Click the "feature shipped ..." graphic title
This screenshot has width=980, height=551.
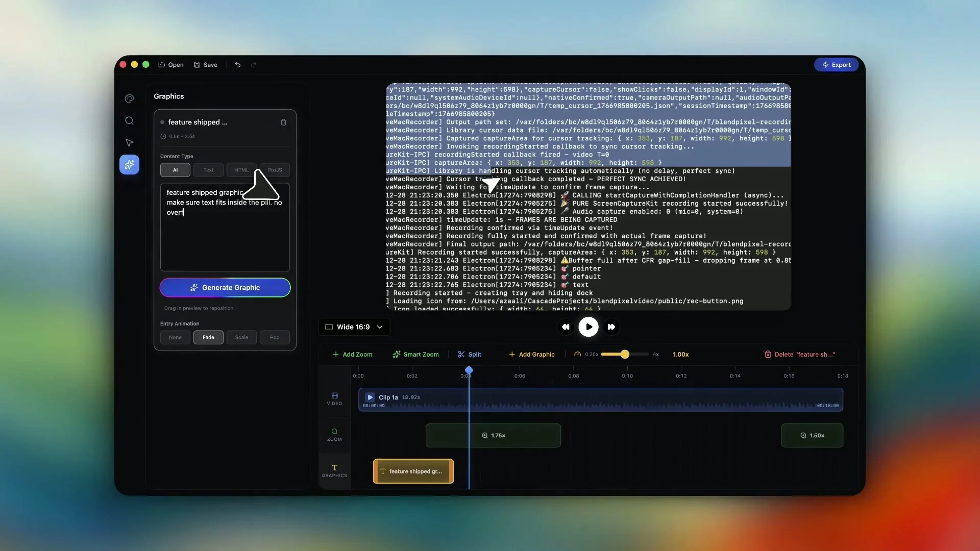(198, 122)
